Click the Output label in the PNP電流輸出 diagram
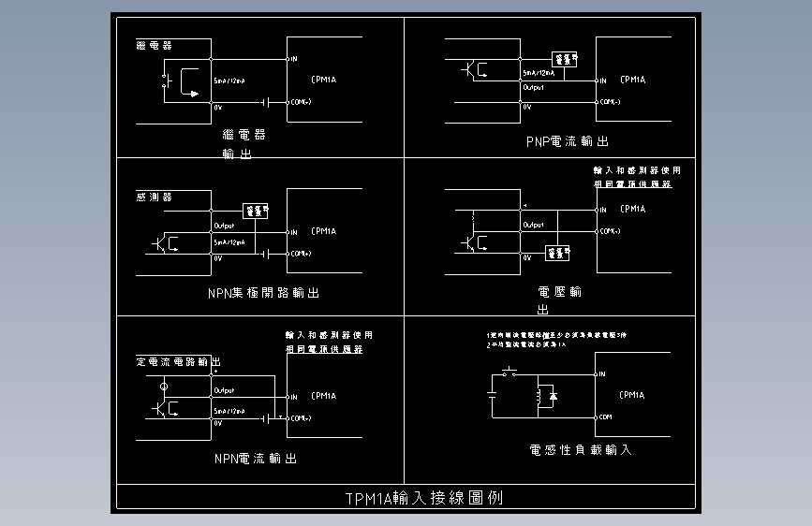The height and width of the screenshot is (526, 812). (x=534, y=87)
